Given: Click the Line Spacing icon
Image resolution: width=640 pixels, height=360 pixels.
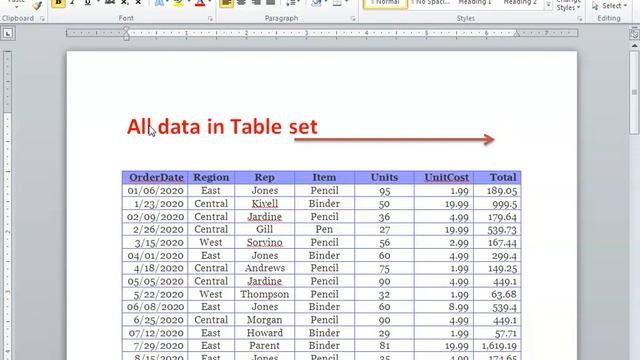Looking at the screenshot, I should [x=290, y=3].
